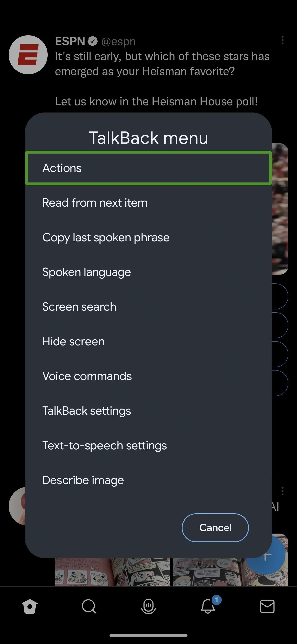Choose Screen search
Screen dimensions: 297x644
click(148, 307)
